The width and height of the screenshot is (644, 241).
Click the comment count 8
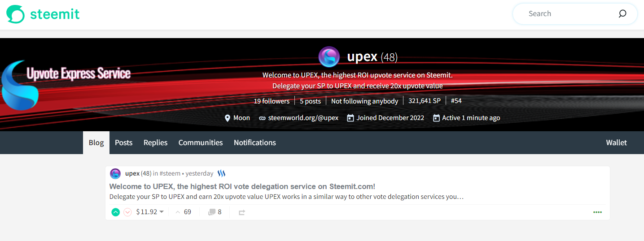click(x=219, y=212)
